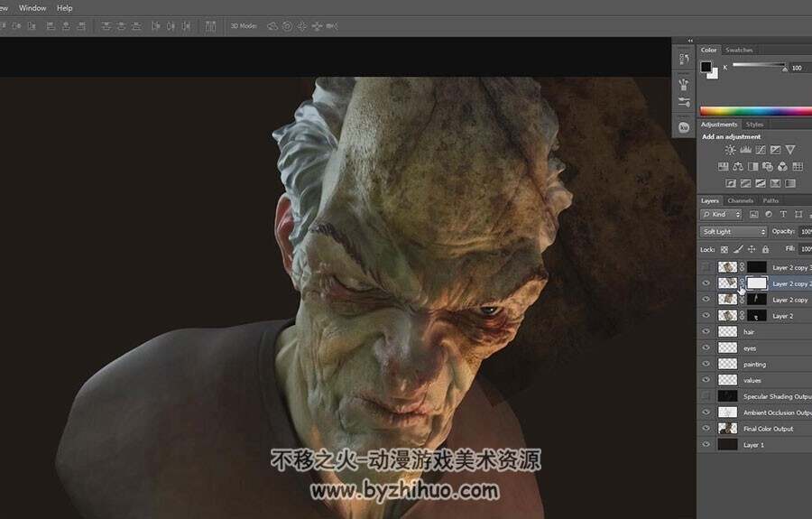
Task: Add a Brightness/Contrast adjustment
Action: [x=730, y=150]
